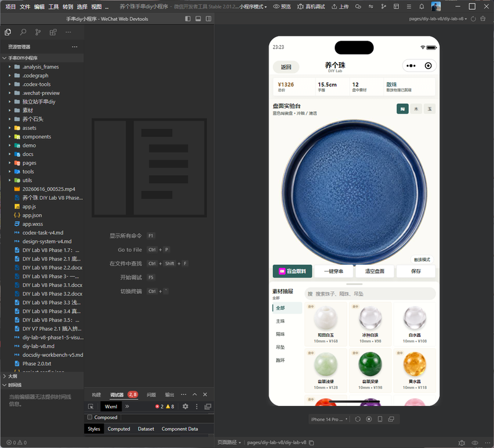
Task: Toggle the 散珠模式 mode chip
Action: pyautogui.click(x=422, y=260)
